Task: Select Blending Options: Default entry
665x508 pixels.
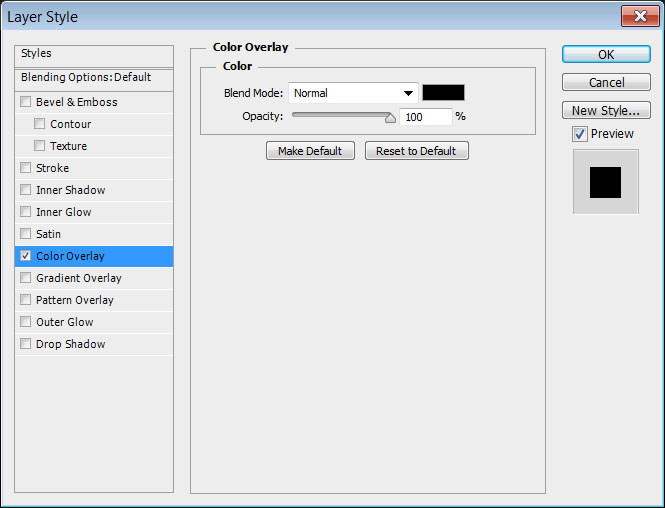Action: (x=86, y=77)
